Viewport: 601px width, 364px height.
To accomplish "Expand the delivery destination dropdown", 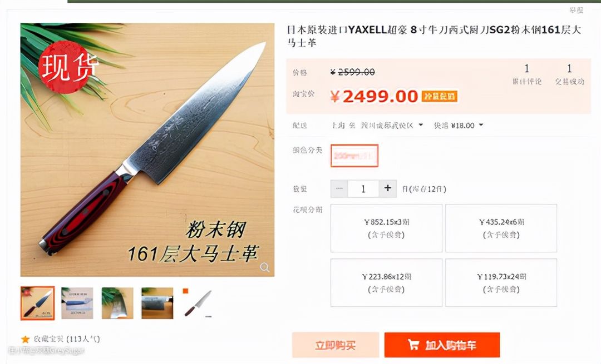I will tap(421, 125).
